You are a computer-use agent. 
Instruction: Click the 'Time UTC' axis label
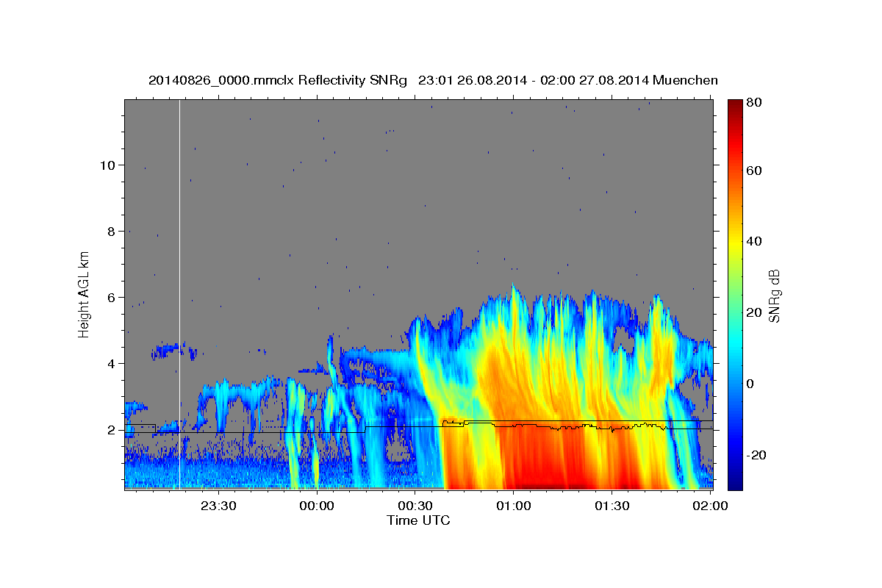418,520
